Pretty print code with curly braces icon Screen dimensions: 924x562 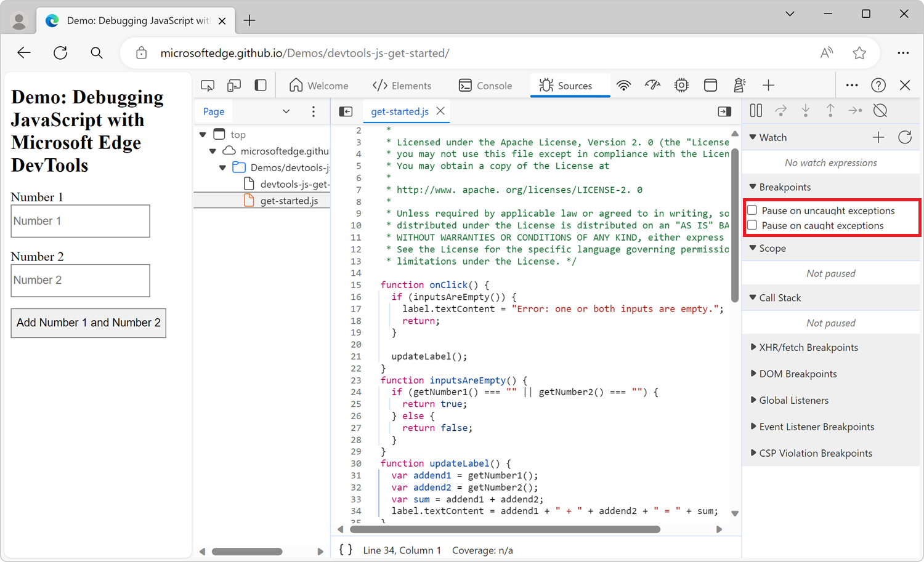coord(346,550)
